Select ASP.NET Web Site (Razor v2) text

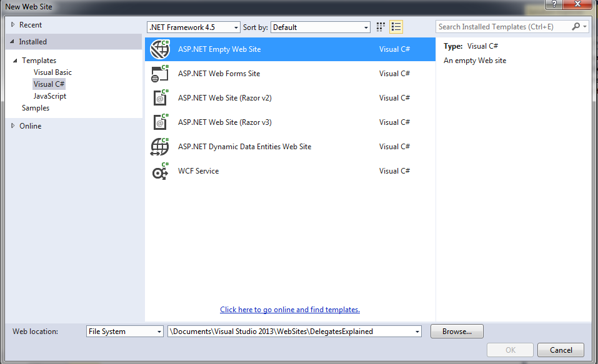224,98
